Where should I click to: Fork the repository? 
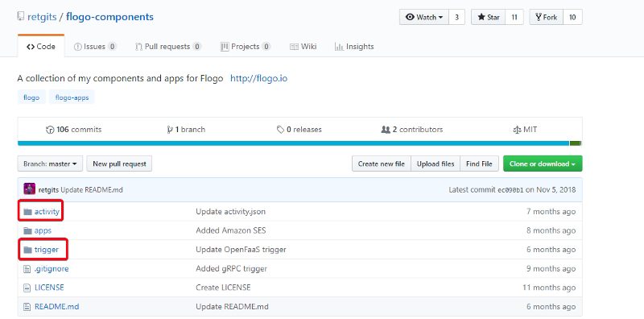coord(547,17)
